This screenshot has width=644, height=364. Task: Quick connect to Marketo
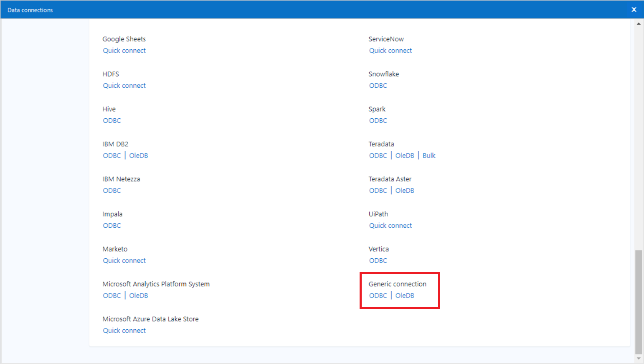click(124, 260)
